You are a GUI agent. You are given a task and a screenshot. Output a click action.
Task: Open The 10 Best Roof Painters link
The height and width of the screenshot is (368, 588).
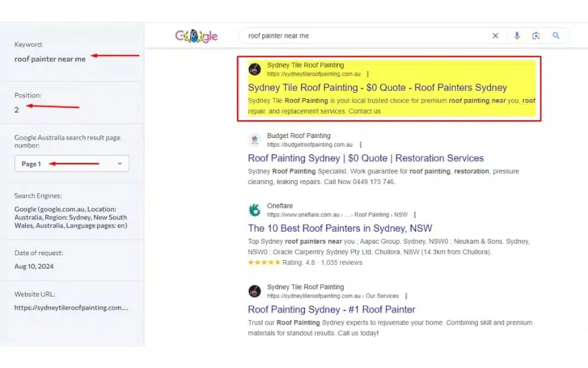(x=340, y=228)
